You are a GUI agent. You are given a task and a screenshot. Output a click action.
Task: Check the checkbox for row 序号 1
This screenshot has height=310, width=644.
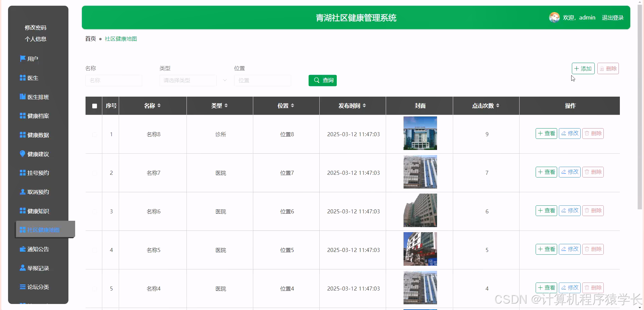(95, 134)
